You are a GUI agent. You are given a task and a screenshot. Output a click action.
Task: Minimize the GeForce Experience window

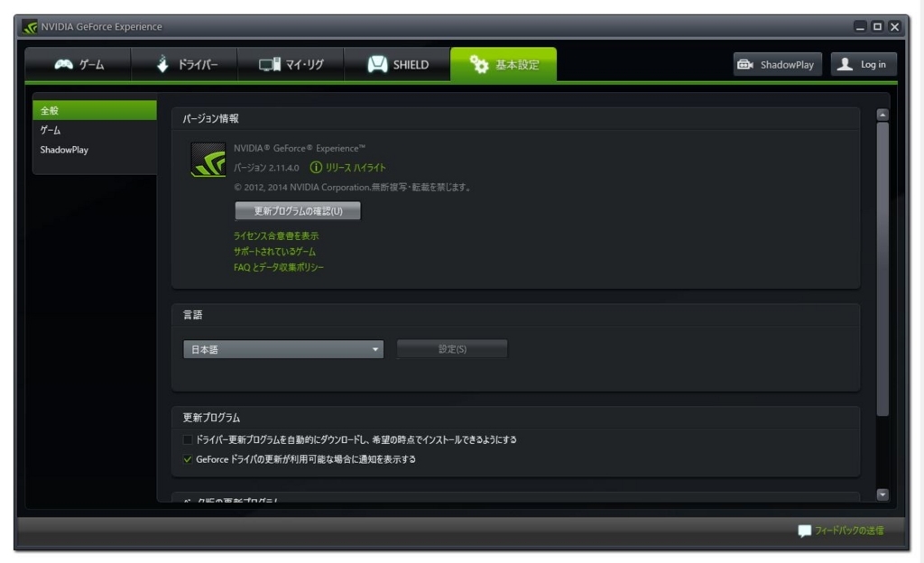point(860,26)
